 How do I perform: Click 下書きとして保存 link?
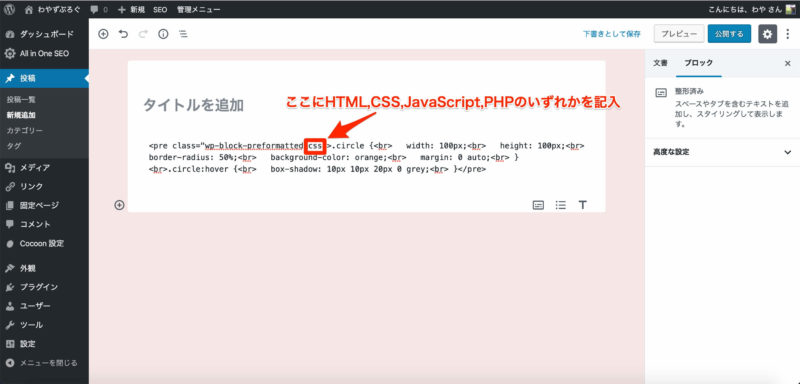612,34
